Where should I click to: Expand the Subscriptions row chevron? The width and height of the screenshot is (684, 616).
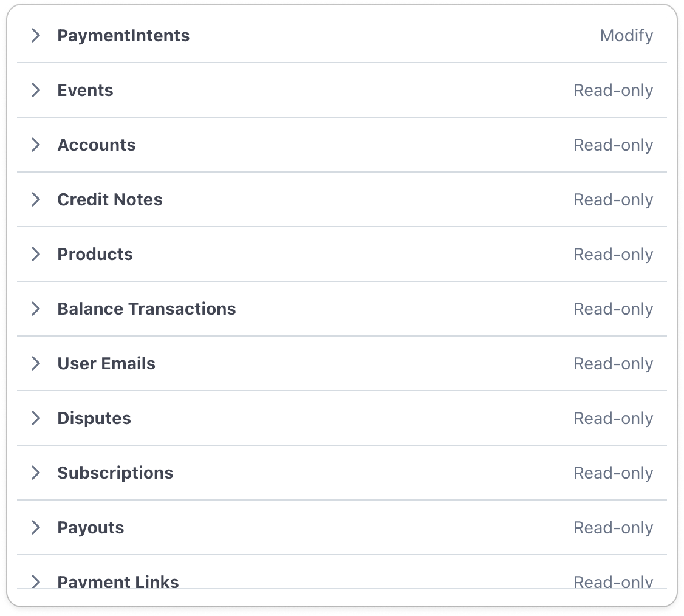click(36, 473)
